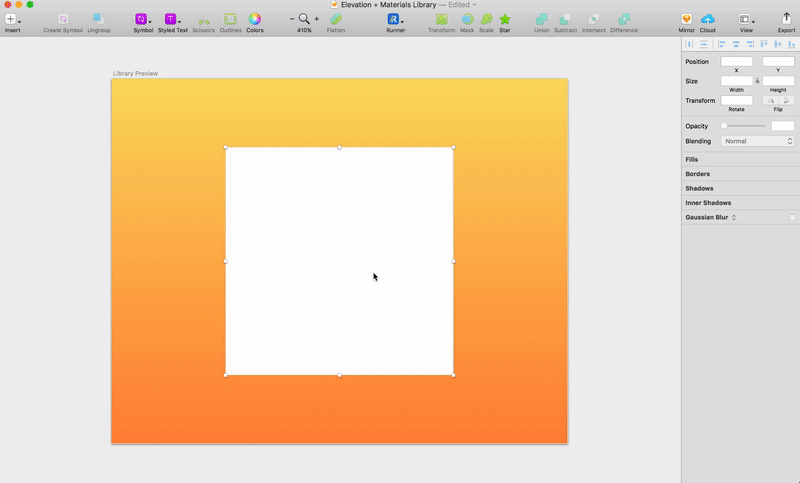Apply the Intersect boolean operation
Image resolution: width=800 pixels, height=483 pixels.
[593, 19]
